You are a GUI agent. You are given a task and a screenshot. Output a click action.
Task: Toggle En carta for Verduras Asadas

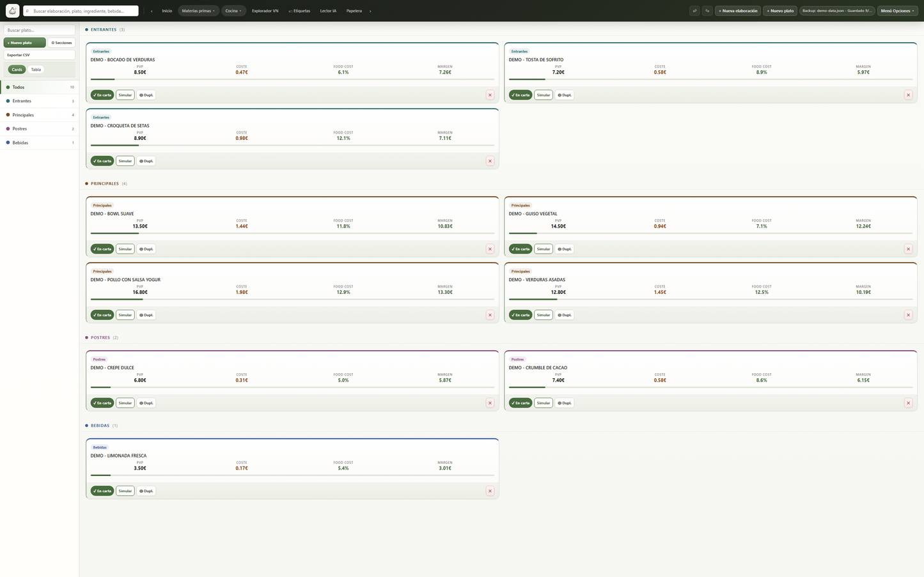coord(521,315)
